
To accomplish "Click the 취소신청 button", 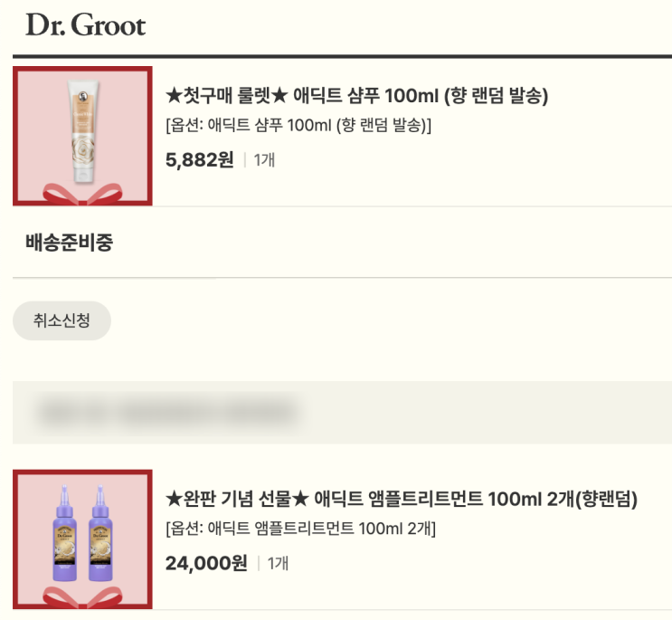I will tap(62, 320).
